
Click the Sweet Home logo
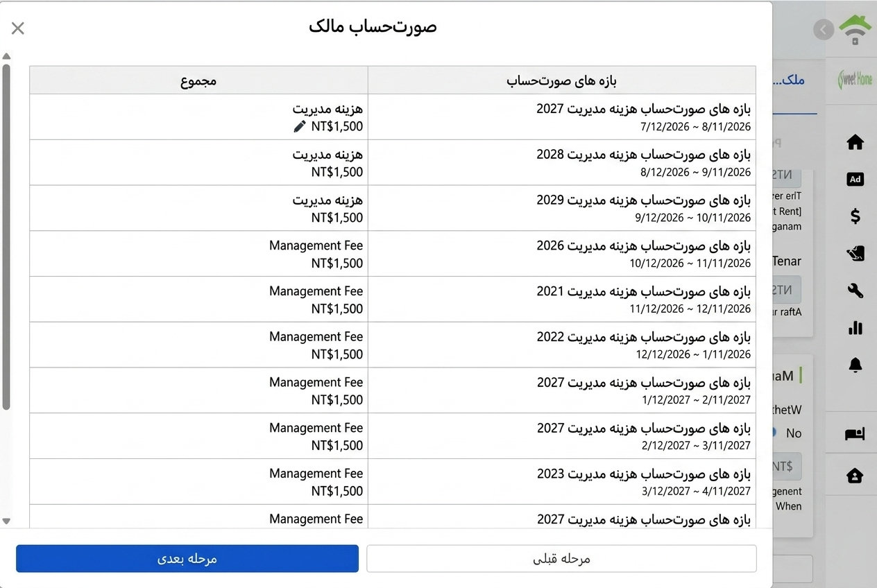(854, 80)
